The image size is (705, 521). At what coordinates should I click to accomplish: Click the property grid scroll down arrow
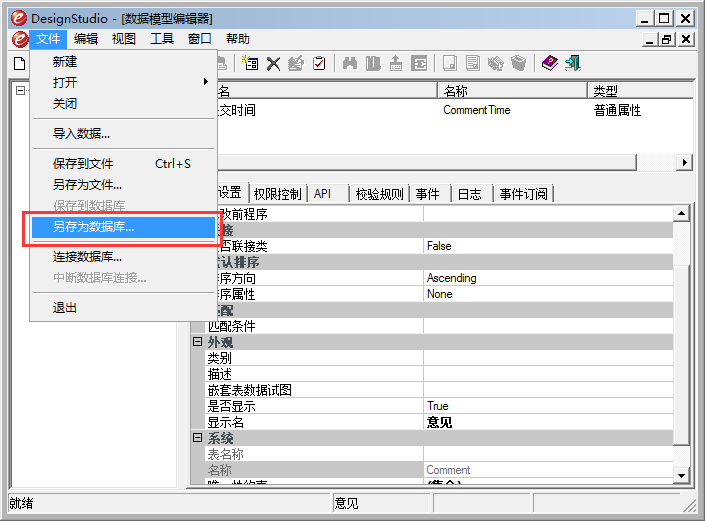click(x=682, y=476)
